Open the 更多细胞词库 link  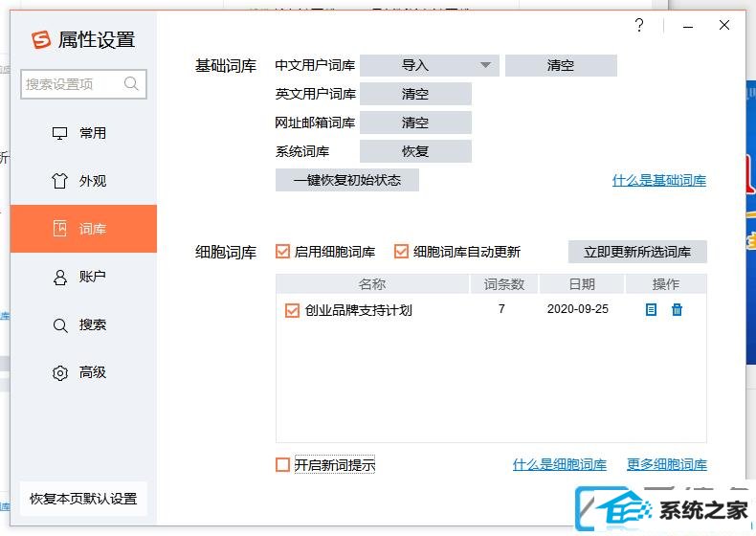pyautogui.click(x=667, y=464)
